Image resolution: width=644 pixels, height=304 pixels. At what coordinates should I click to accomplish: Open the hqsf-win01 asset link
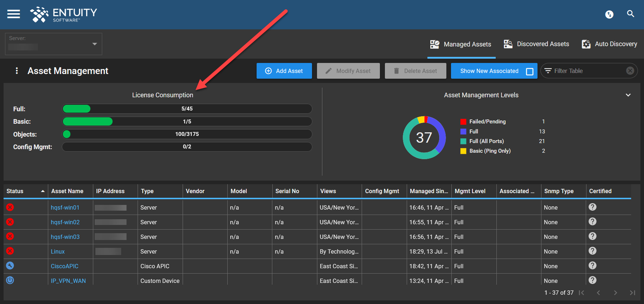coord(65,207)
